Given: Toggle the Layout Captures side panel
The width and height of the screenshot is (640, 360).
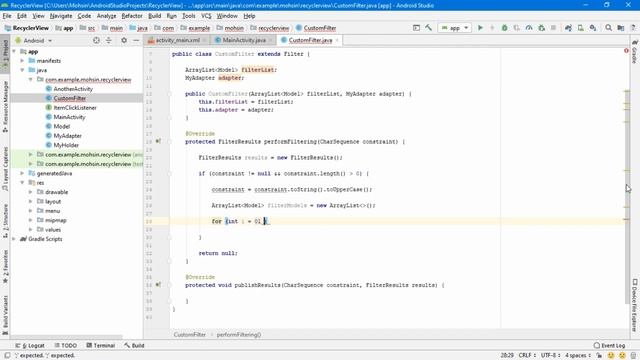Looking at the screenshot, I should click(5, 169).
